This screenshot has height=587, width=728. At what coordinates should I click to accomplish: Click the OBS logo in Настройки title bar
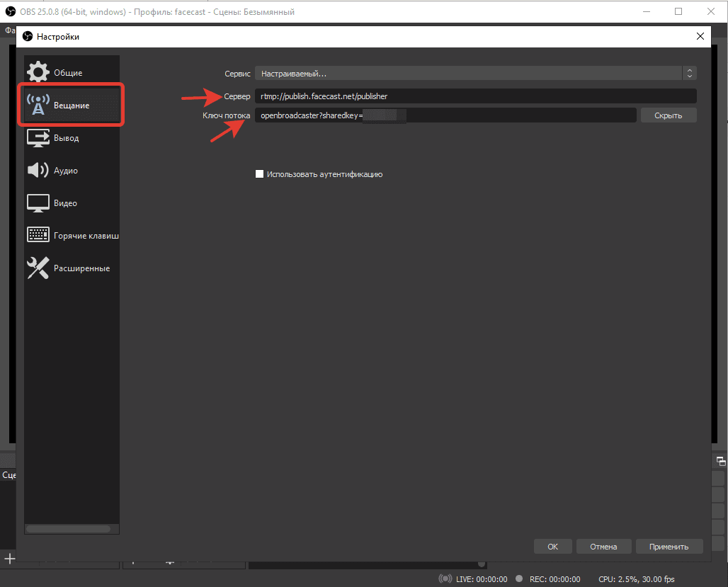click(x=28, y=36)
